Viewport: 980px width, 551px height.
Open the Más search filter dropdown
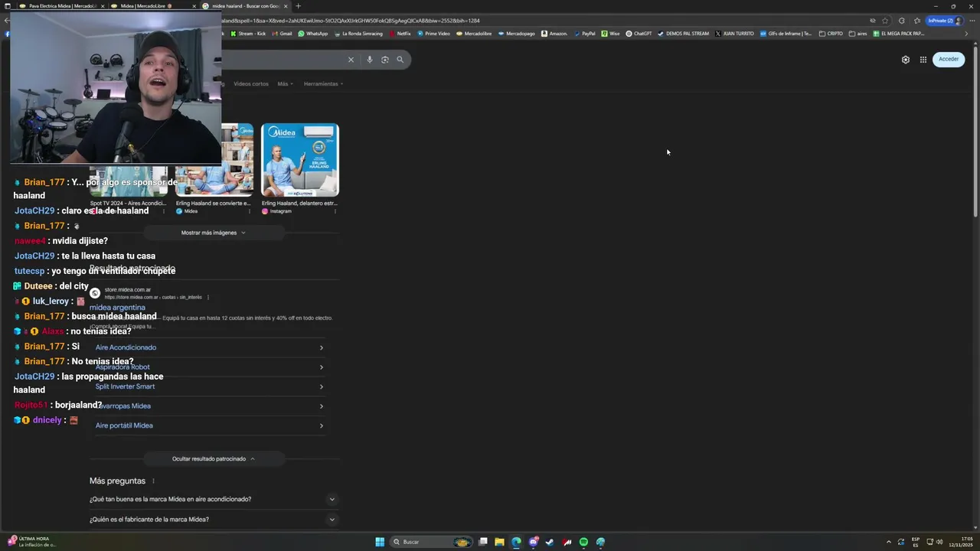pos(285,83)
